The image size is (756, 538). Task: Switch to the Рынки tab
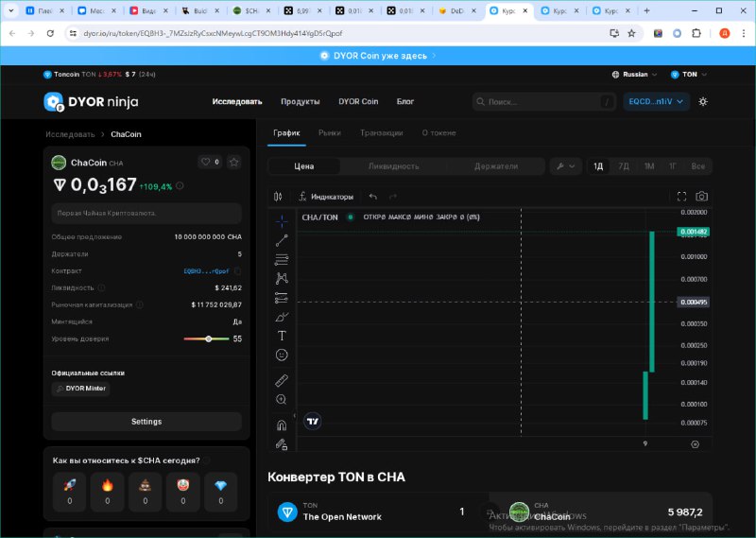330,132
